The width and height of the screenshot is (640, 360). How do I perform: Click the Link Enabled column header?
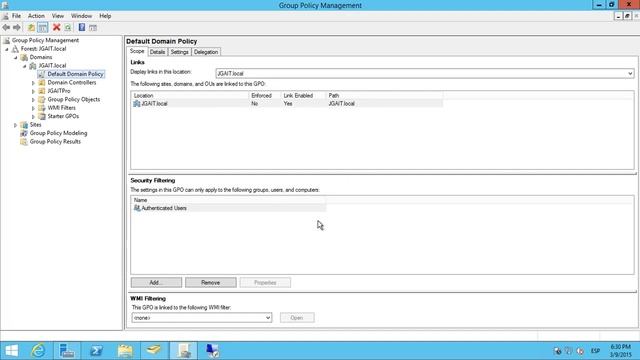click(x=303, y=96)
